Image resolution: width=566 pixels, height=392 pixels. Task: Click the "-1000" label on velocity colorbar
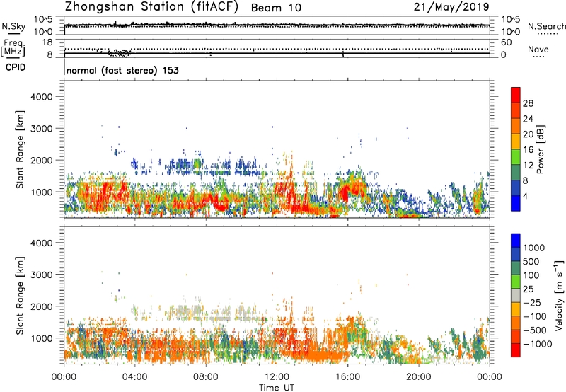[x=537, y=344]
